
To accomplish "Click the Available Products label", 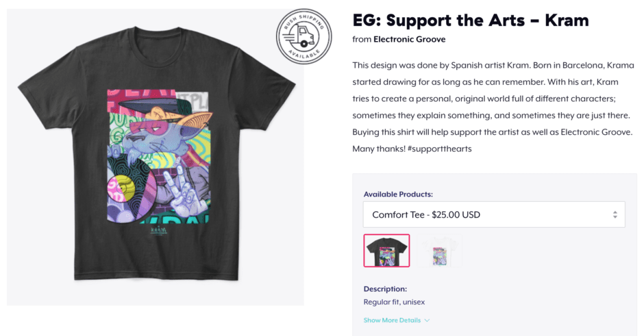I will (x=398, y=194).
